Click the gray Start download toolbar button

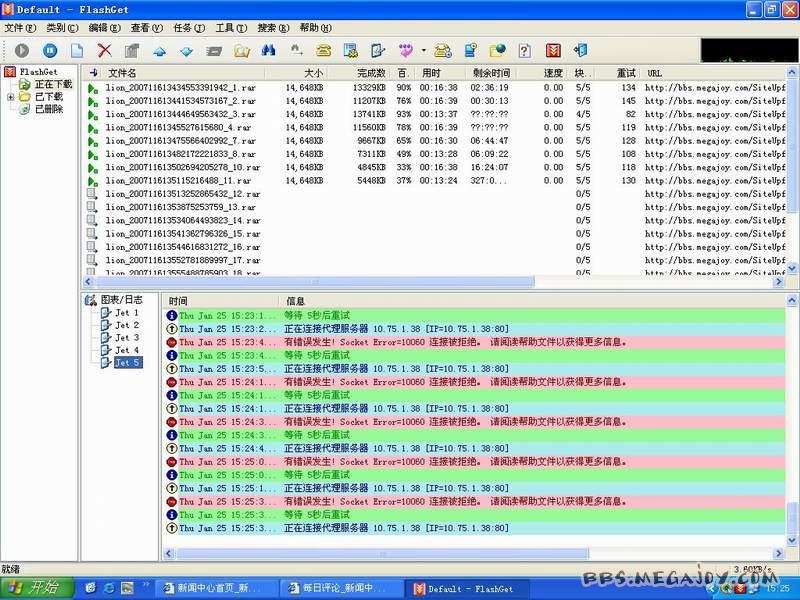coord(21,50)
